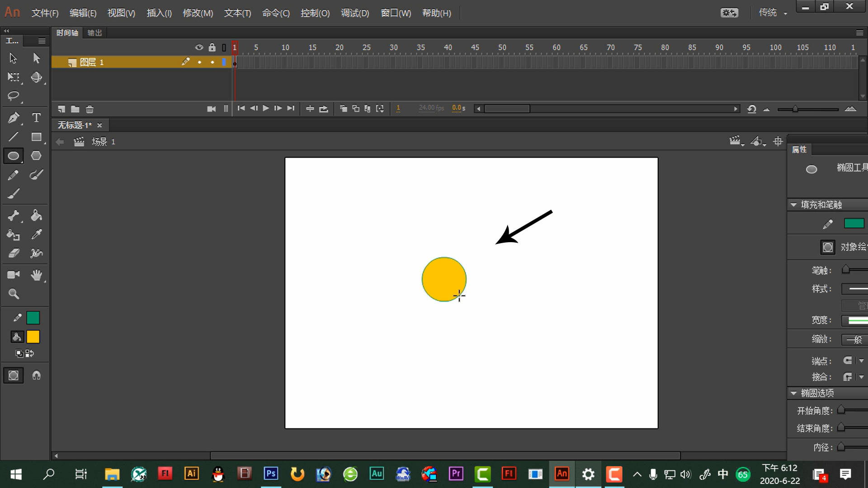Click yellow fill color swatch in toolbox
The height and width of the screenshot is (488, 868).
(x=33, y=337)
